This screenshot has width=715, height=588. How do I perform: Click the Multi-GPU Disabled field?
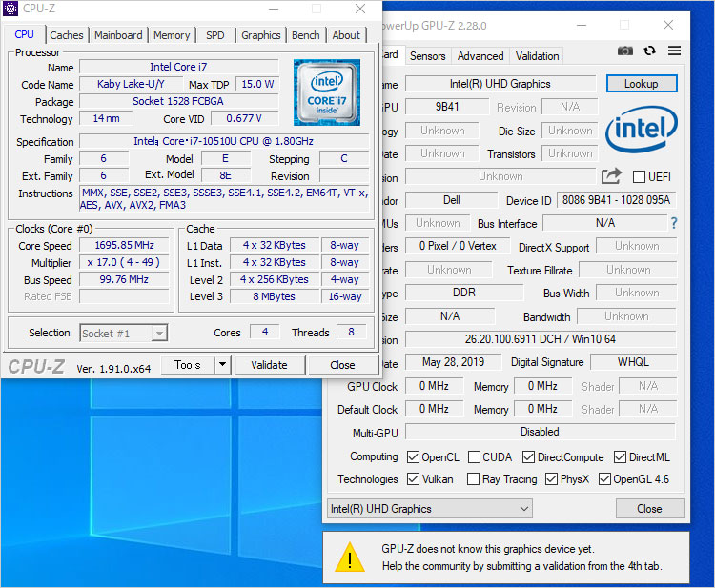[x=541, y=432]
